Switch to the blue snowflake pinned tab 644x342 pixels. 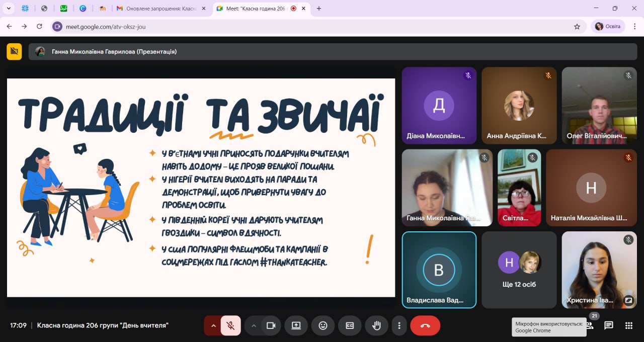[25, 9]
